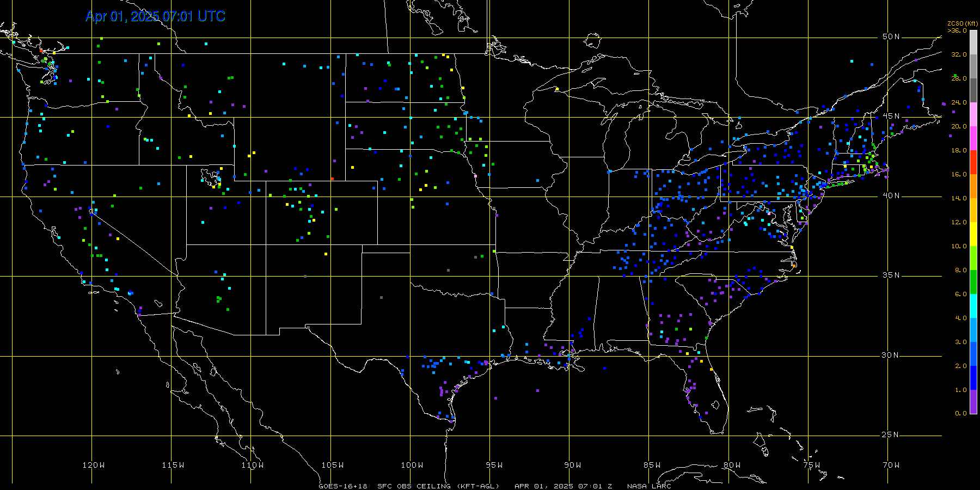The width and height of the screenshot is (980, 490).
Task: Click the cyan 4.0–6.0 legend swatch
Action: coord(973,306)
